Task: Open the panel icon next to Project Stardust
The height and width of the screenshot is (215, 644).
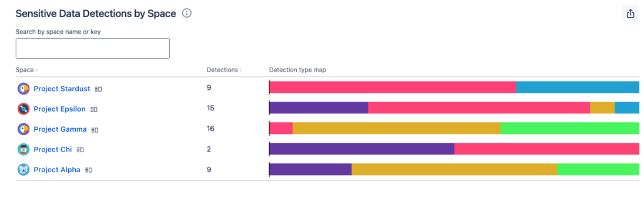Action: point(98,89)
